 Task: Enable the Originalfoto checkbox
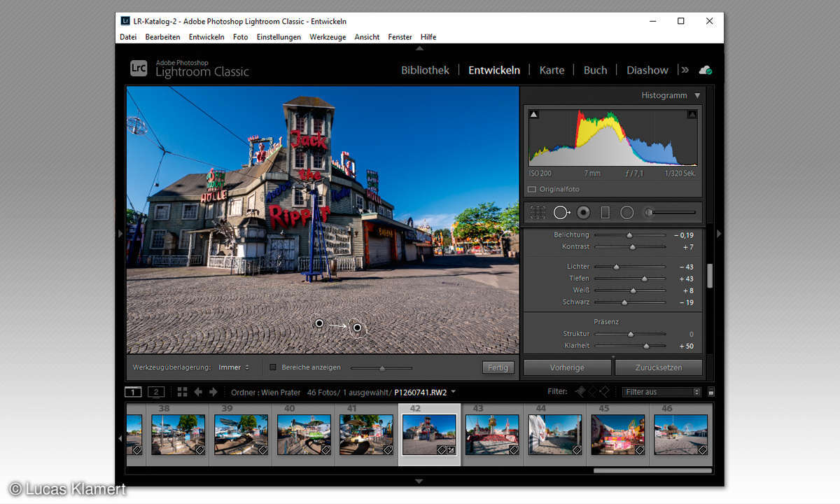(x=531, y=190)
